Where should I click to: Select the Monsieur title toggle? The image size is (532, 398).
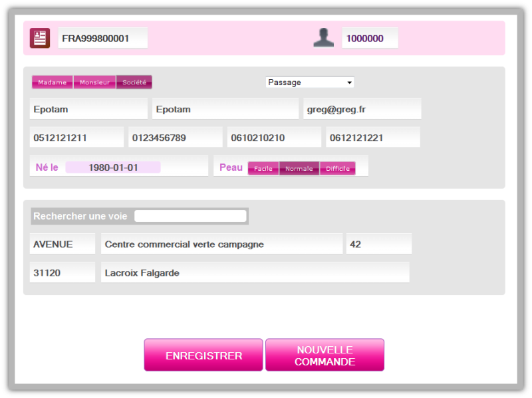[x=94, y=82]
